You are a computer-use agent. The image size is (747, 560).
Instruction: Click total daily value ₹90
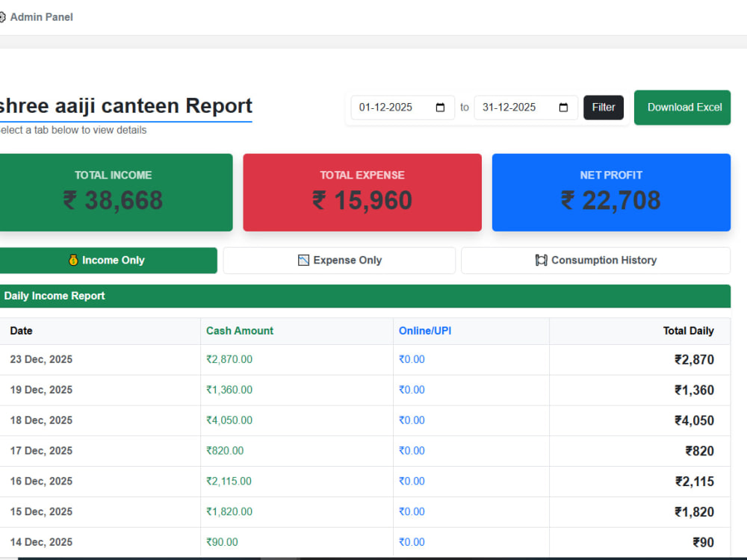click(703, 543)
